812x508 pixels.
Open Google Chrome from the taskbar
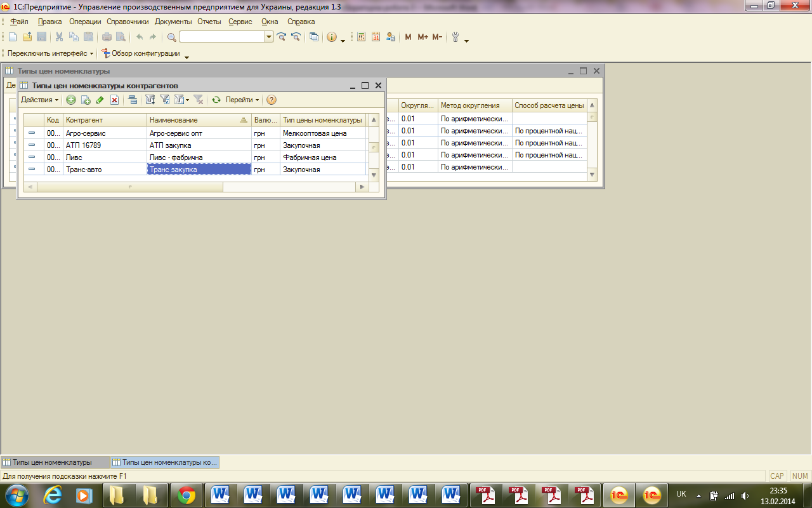click(x=187, y=495)
